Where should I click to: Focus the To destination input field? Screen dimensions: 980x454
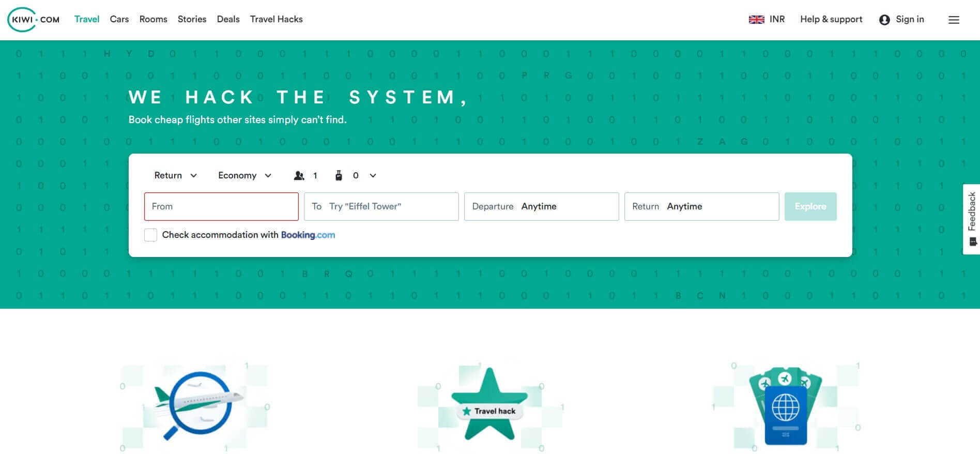click(x=381, y=207)
